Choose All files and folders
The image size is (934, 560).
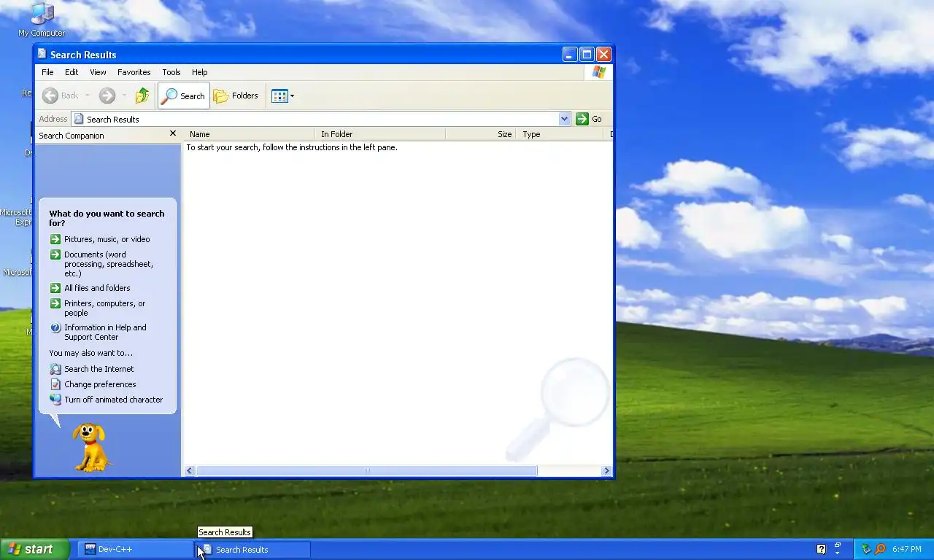point(97,288)
